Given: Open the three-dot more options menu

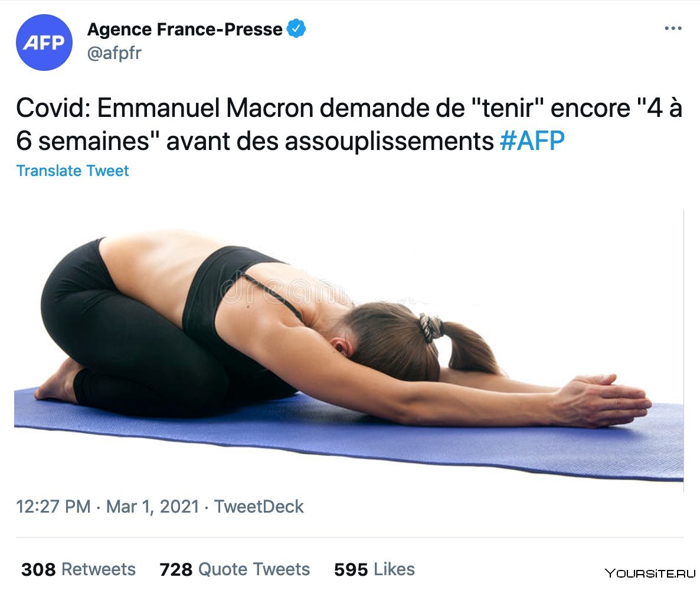Looking at the screenshot, I should click(x=673, y=28).
